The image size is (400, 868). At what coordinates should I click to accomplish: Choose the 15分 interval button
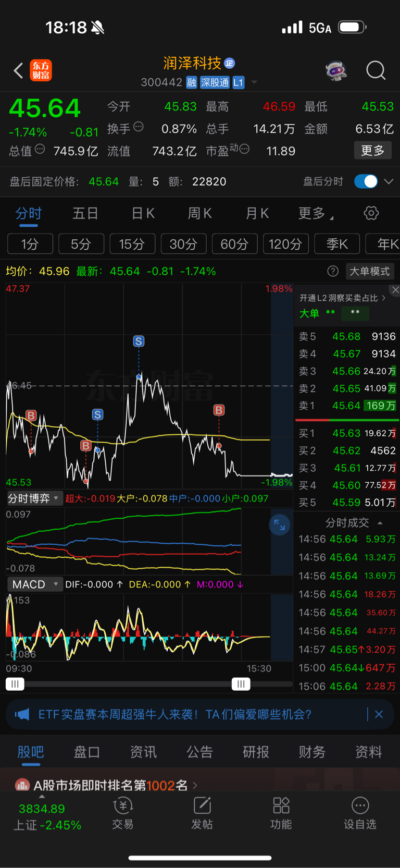(x=132, y=244)
